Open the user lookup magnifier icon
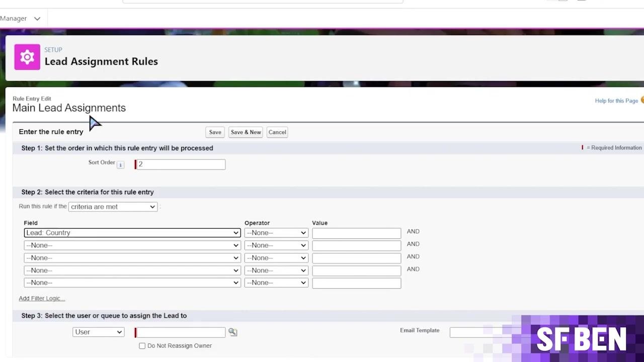Screen dimensions: 644x362 tap(232, 332)
